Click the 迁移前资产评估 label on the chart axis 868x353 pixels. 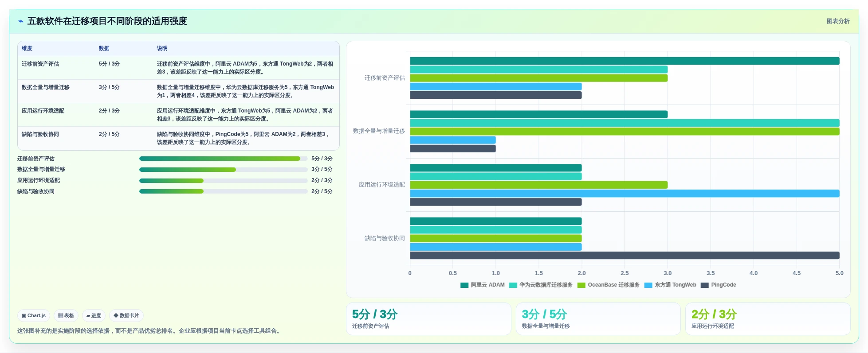(385, 78)
